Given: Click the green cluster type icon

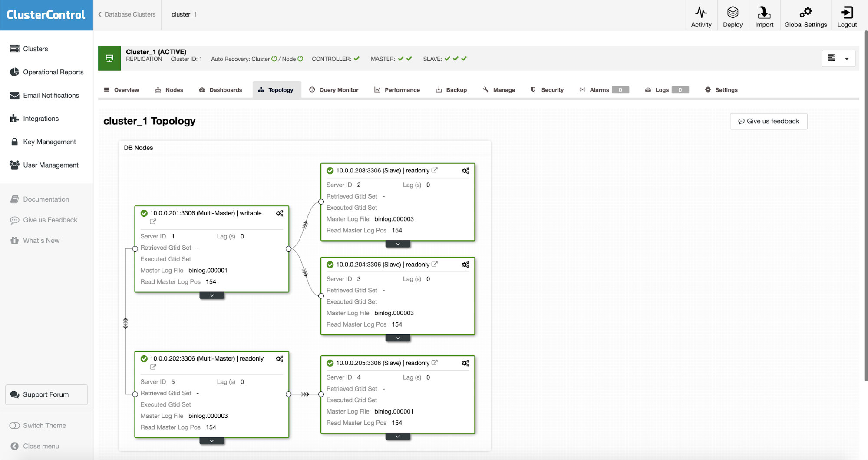Looking at the screenshot, I should 109,58.
